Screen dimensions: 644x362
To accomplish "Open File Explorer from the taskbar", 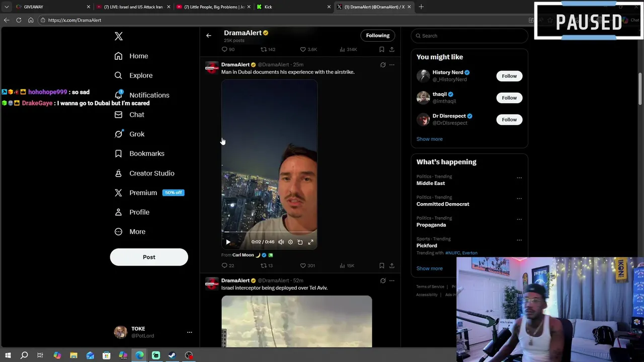I will [73, 355].
